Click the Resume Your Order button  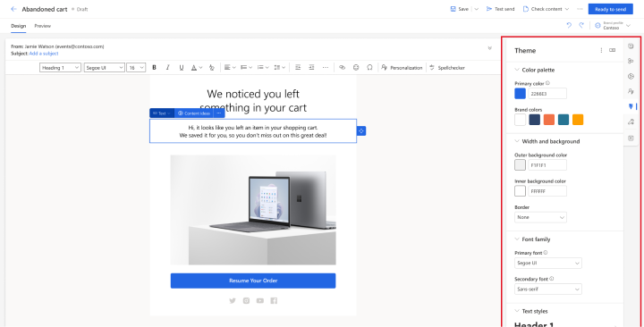point(253,281)
